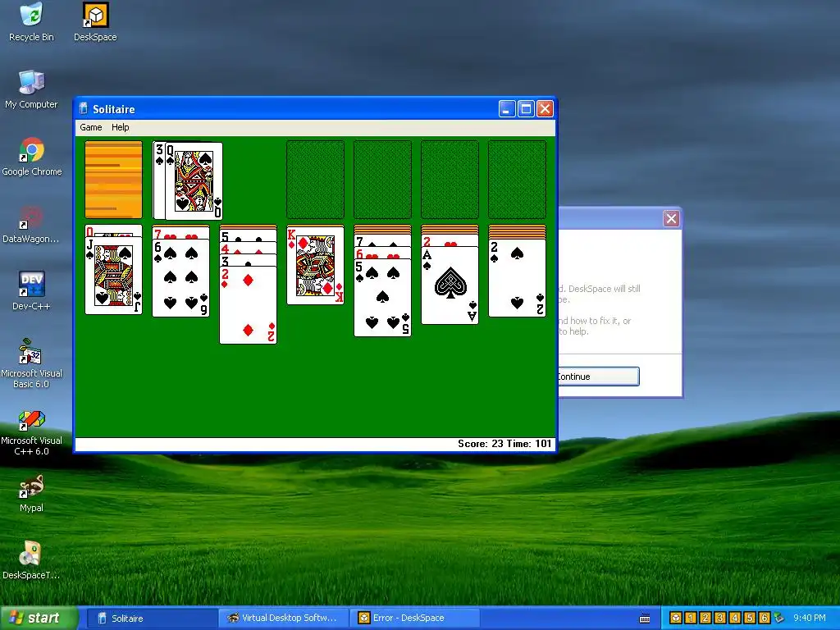Switch to Error - DeskSpace taskbar item
840x630 pixels.
(x=414, y=618)
